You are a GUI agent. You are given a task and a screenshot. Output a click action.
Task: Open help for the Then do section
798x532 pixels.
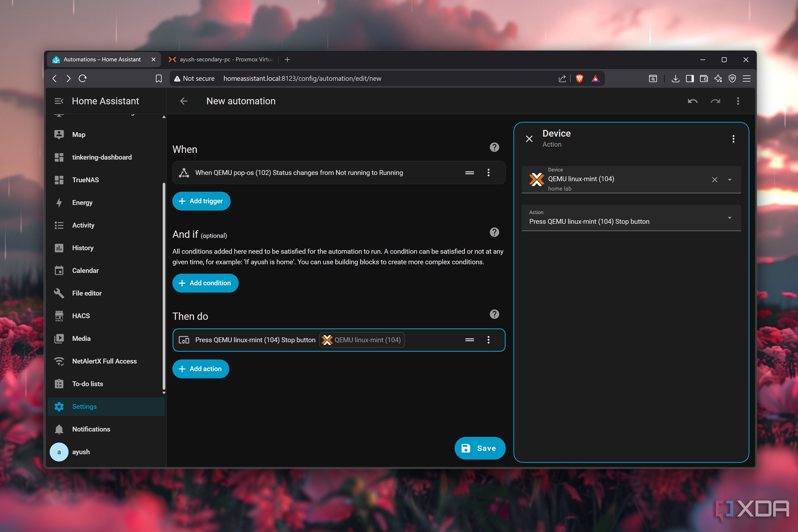(x=494, y=314)
